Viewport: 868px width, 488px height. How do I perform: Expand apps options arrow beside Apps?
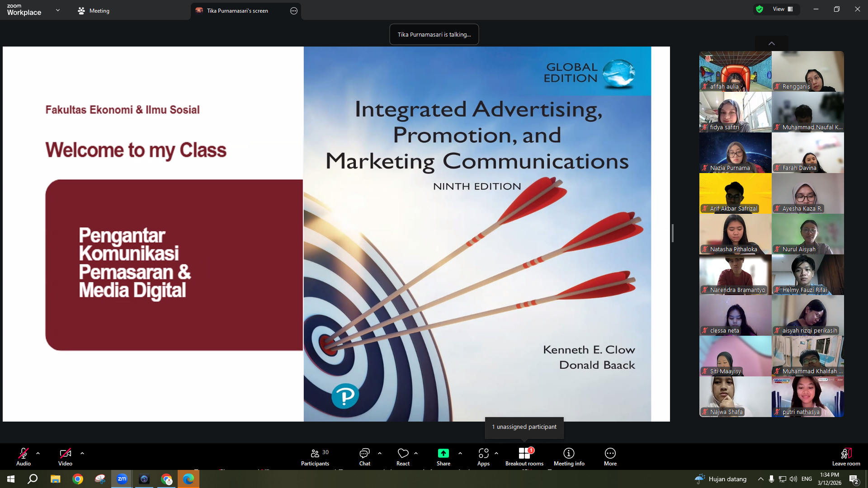(x=496, y=453)
